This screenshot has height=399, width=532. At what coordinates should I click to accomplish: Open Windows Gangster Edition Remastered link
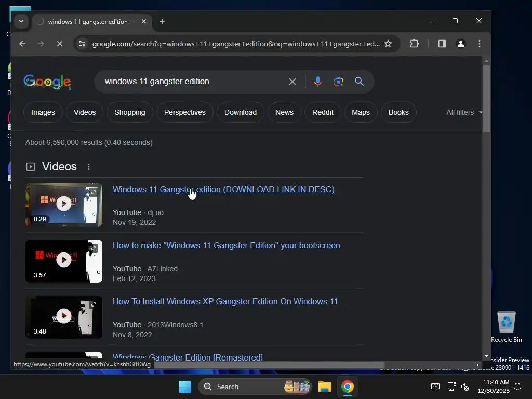pyautogui.click(x=188, y=357)
